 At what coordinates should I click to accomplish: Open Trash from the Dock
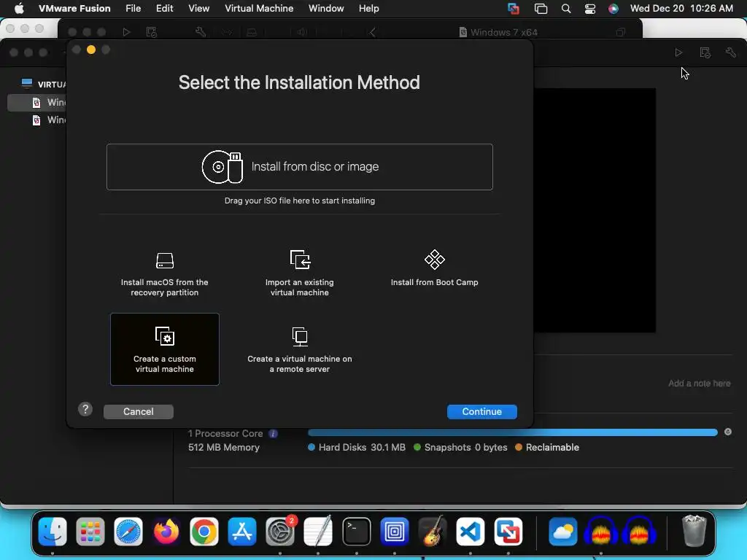point(694,531)
